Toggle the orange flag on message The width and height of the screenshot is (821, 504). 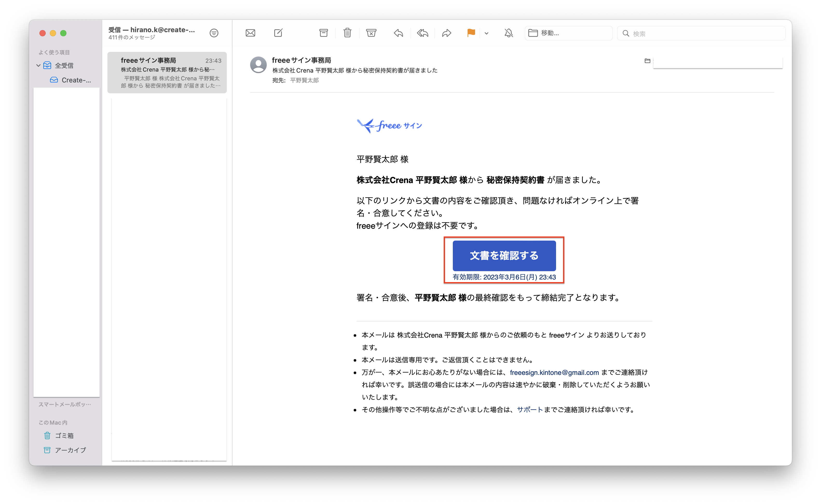471,33
